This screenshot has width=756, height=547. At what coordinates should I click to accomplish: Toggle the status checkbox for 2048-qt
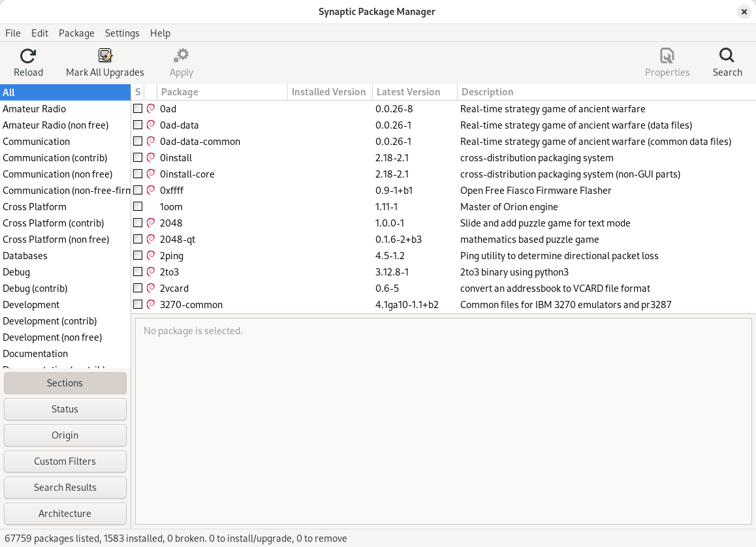(138, 239)
